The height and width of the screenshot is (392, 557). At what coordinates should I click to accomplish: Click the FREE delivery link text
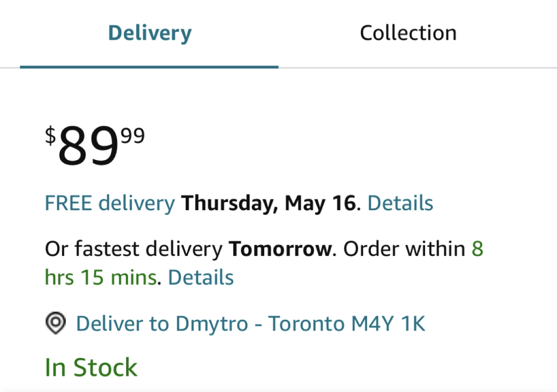[x=110, y=204]
